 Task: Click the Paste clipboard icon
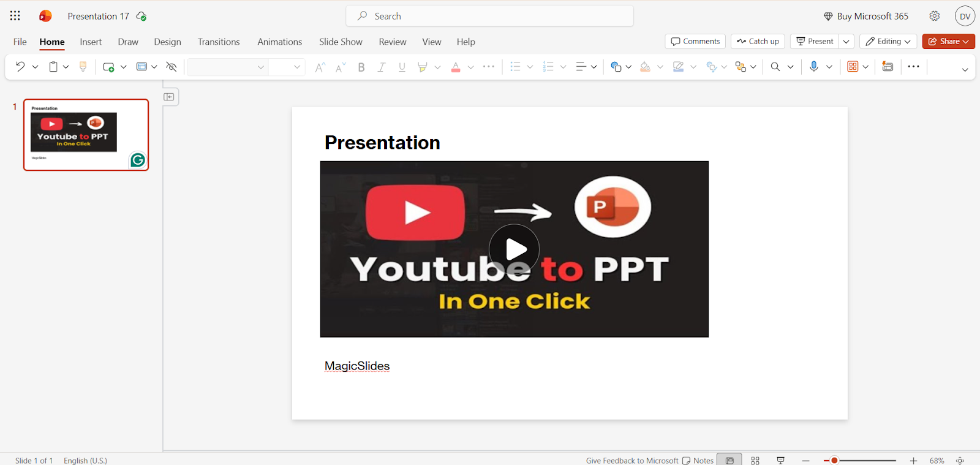[x=53, y=67]
